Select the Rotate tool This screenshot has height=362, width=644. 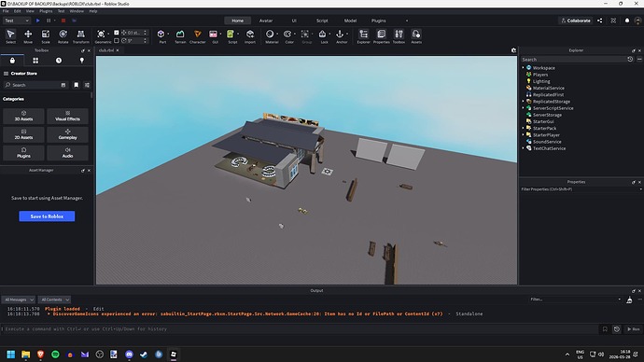pyautogui.click(x=63, y=36)
